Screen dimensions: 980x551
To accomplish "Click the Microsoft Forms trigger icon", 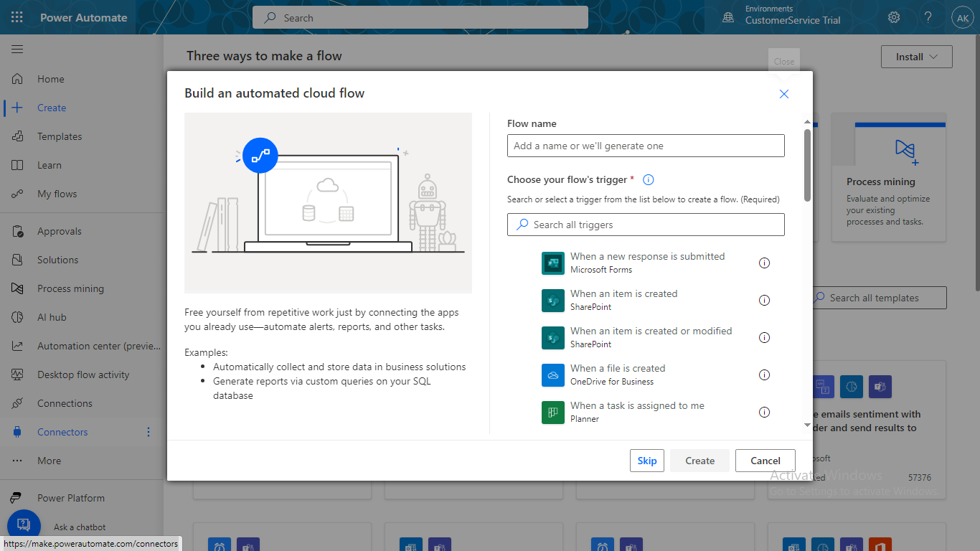I will (553, 263).
